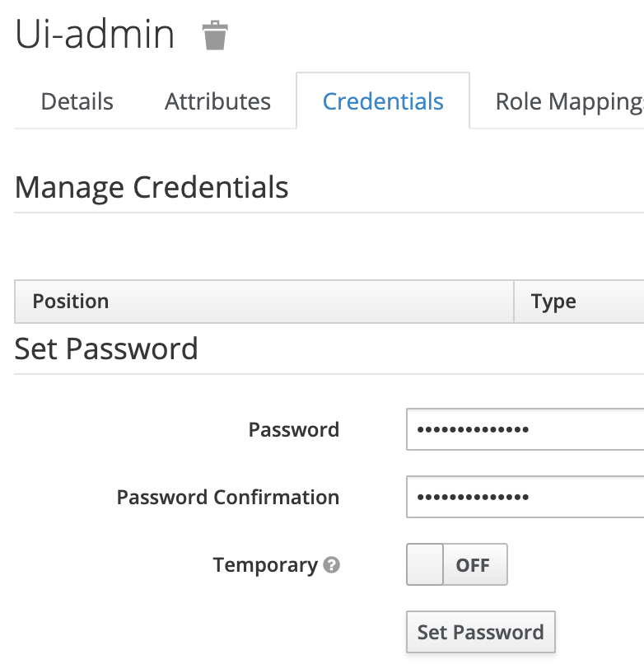Click the Temporary help question mark icon
The height and width of the screenshot is (669, 644).
331,565
